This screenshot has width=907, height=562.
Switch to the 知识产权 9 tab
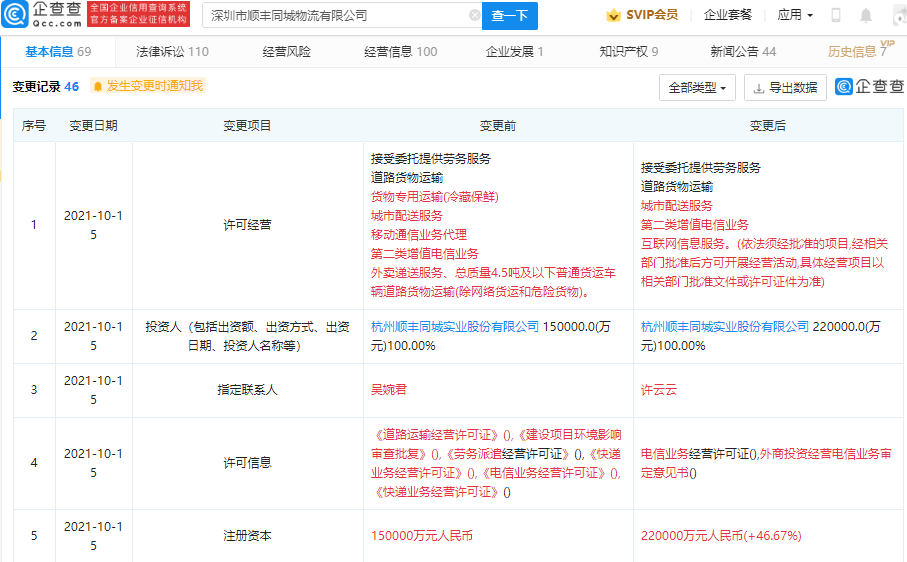[x=628, y=51]
